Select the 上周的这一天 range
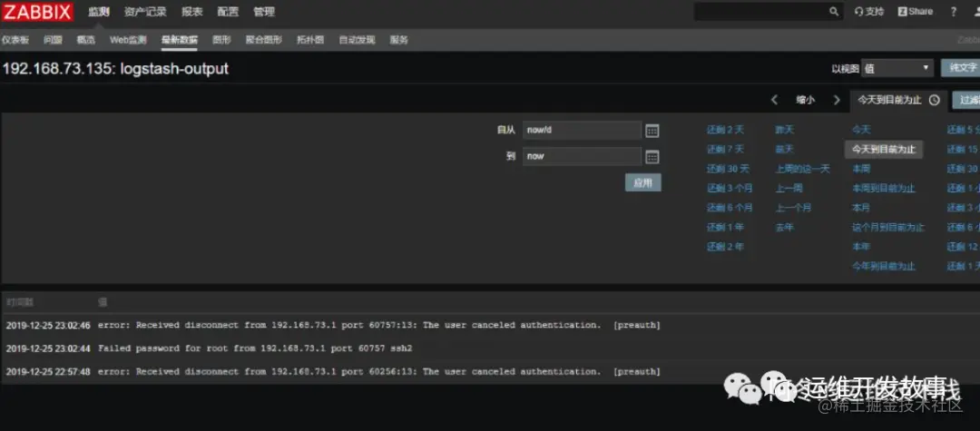The image size is (980, 431). coord(802,169)
